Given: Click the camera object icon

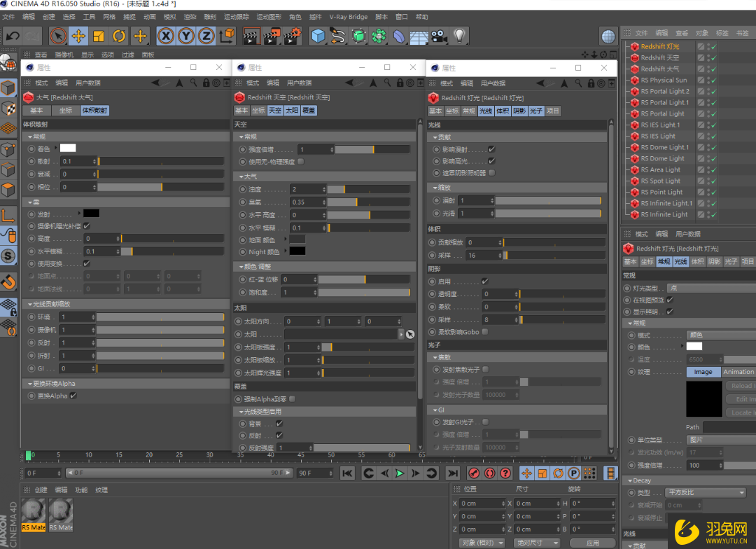Looking at the screenshot, I should (439, 36).
